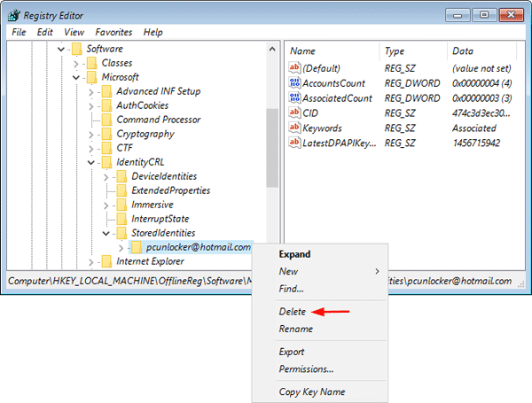Select the AccountsCount DWORD value icon
The image size is (532, 403).
pyautogui.click(x=296, y=83)
